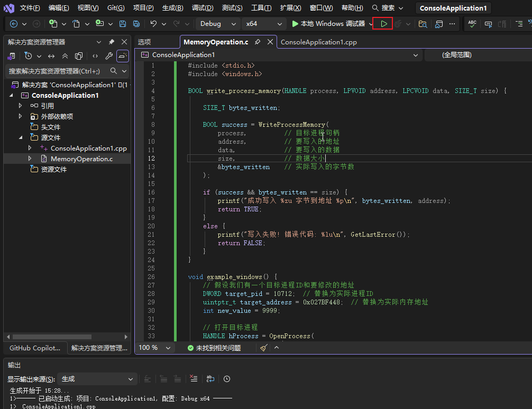Clear all output with the red-X list icon
The image size is (532, 409).
tap(194, 379)
